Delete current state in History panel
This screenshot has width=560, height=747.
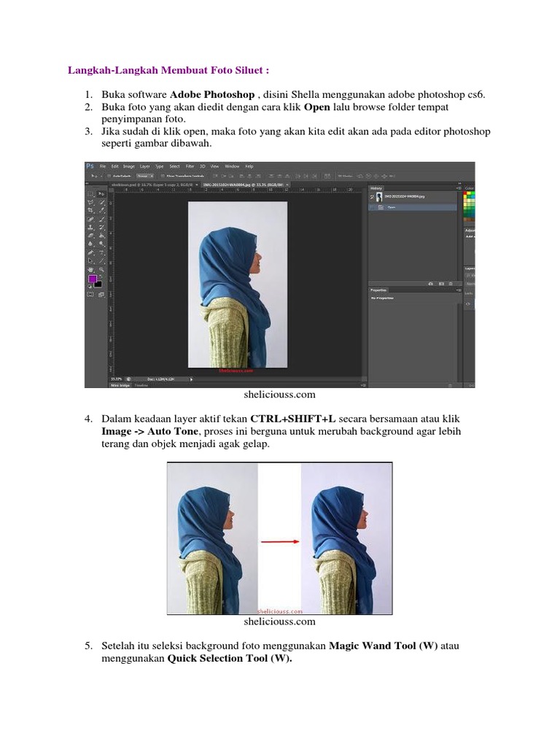pyautogui.click(x=451, y=284)
